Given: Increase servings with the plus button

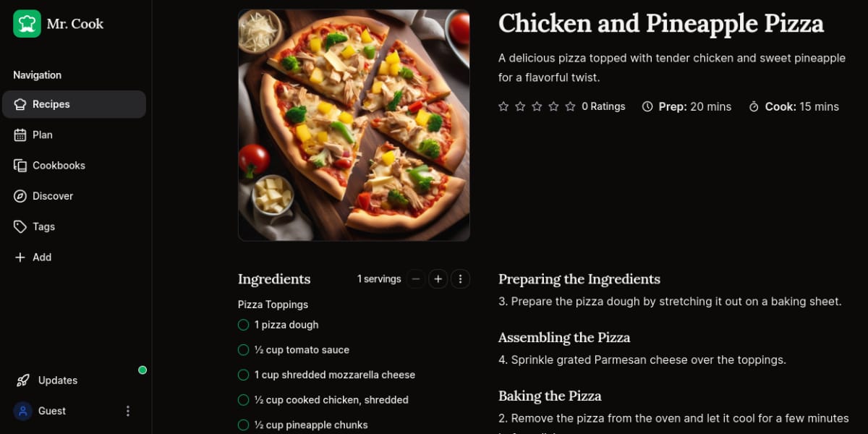Looking at the screenshot, I should click(438, 278).
